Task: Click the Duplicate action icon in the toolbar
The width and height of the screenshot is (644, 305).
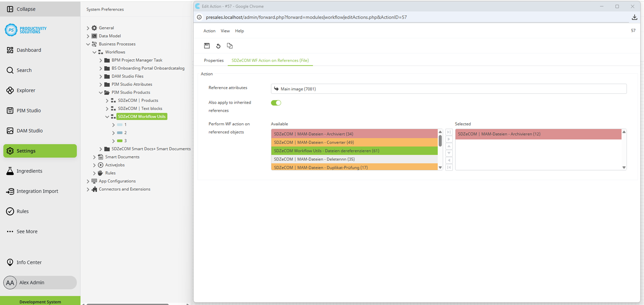Action: click(x=230, y=46)
